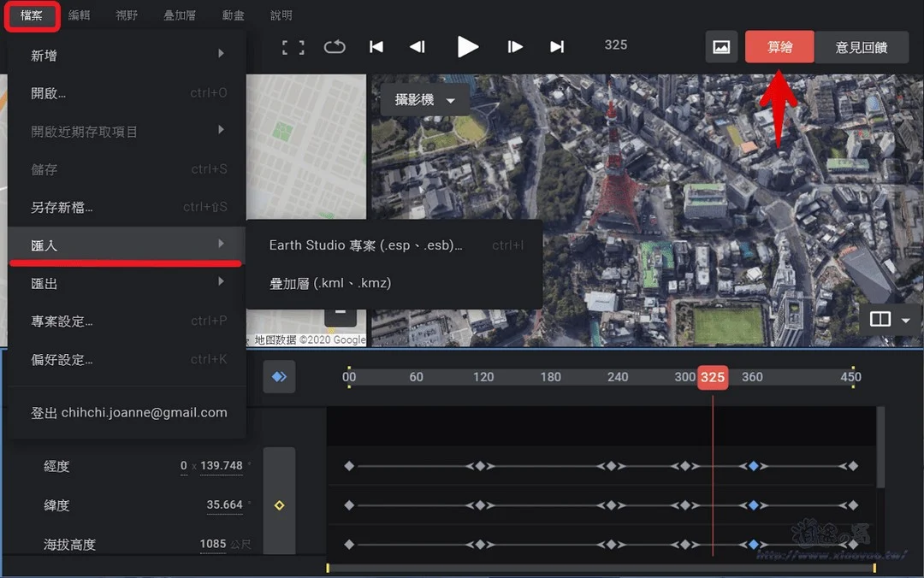
Task: Click the 經度 value 139.748
Action: (222, 466)
